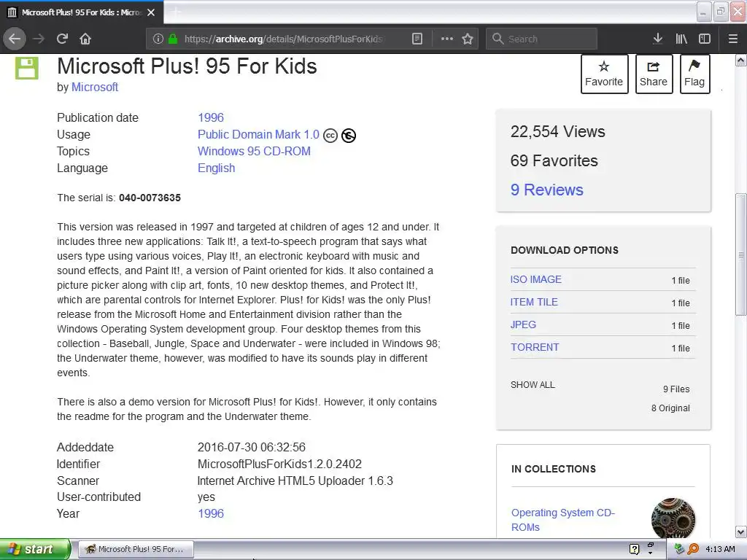Click the 69 Favorites text
The image size is (747, 560).
tap(554, 161)
